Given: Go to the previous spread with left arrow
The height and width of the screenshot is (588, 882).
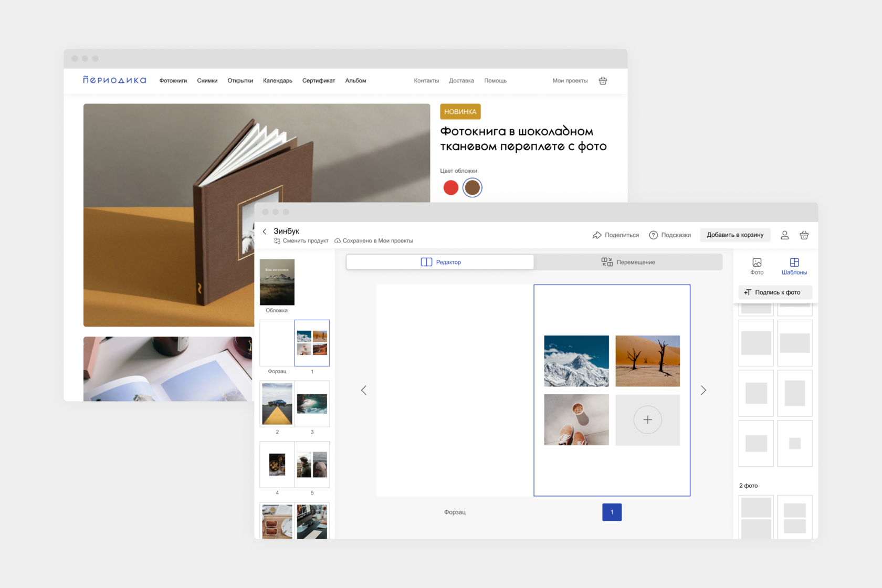Looking at the screenshot, I should (x=364, y=390).
